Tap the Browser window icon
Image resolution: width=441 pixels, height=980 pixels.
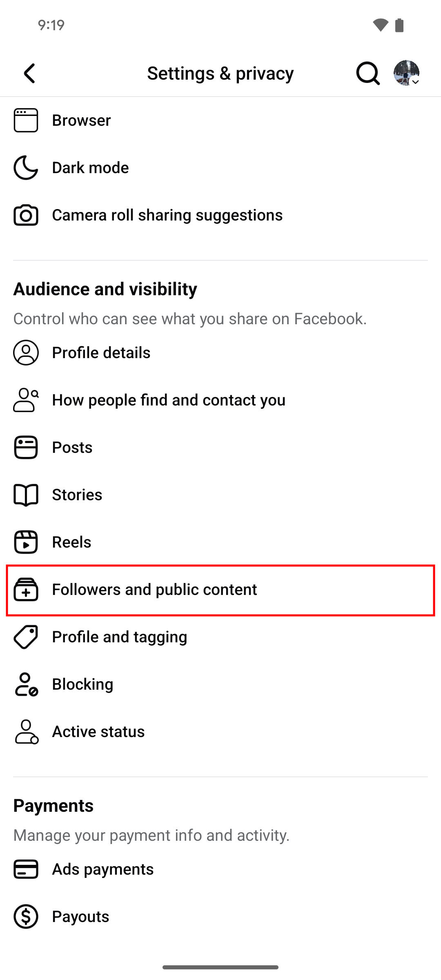(x=26, y=120)
